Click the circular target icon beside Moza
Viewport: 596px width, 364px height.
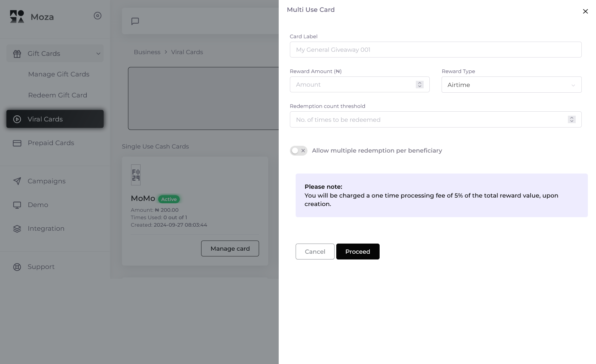click(x=98, y=16)
